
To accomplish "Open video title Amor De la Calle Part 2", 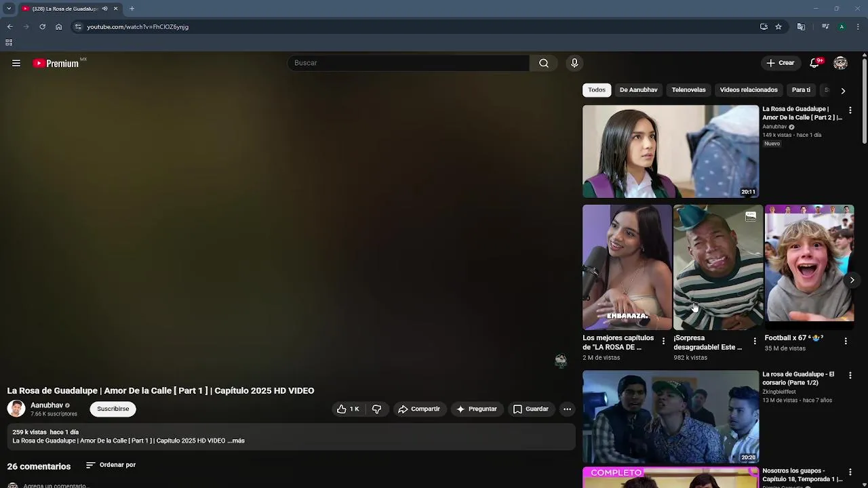I will coord(802,113).
